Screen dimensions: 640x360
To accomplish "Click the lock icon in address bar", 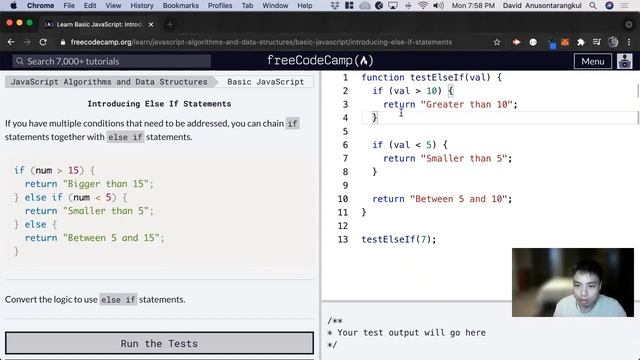I will (x=62, y=42).
